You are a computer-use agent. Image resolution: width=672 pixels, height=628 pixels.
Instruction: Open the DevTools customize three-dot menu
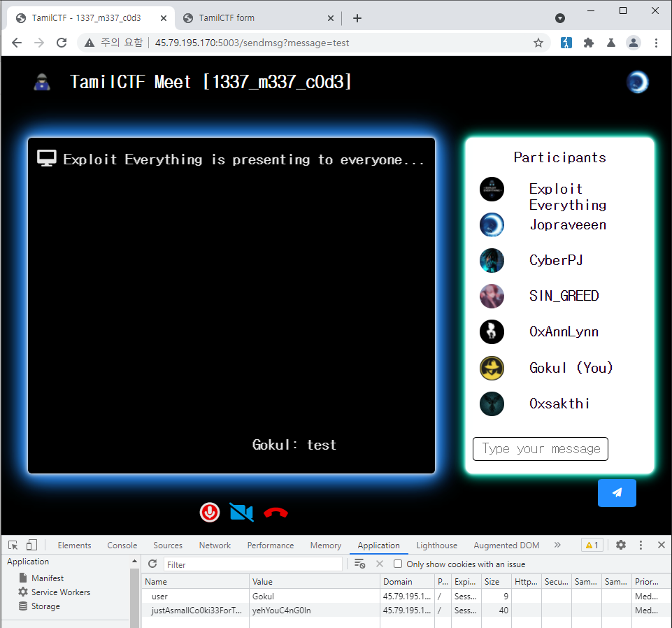click(641, 545)
